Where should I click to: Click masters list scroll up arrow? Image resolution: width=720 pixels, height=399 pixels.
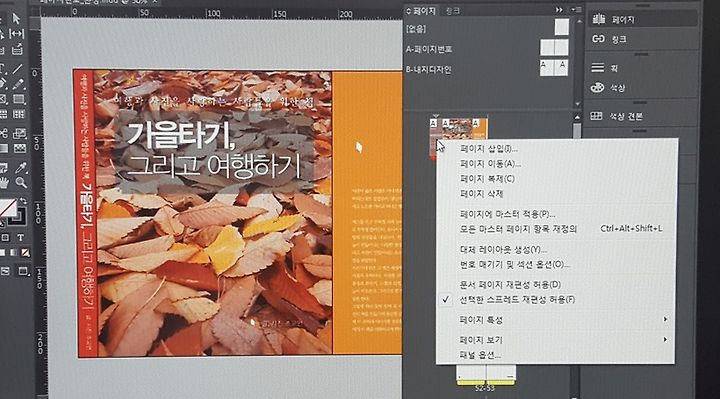(x=579, y=22)
